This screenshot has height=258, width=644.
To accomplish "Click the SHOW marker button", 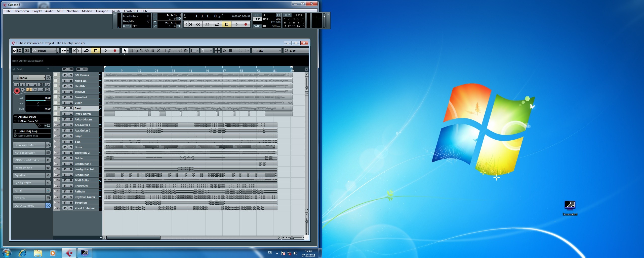I will pyautogui.click(x=287, y=15).
